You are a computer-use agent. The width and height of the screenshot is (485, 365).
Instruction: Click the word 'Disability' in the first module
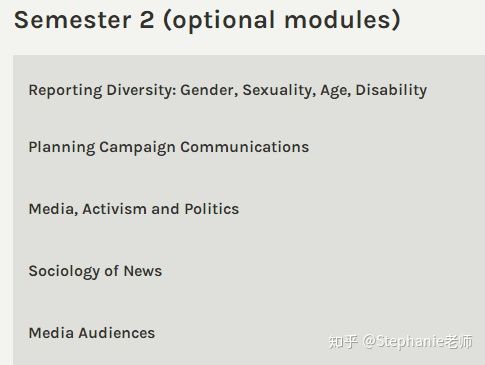pos(391,90)
